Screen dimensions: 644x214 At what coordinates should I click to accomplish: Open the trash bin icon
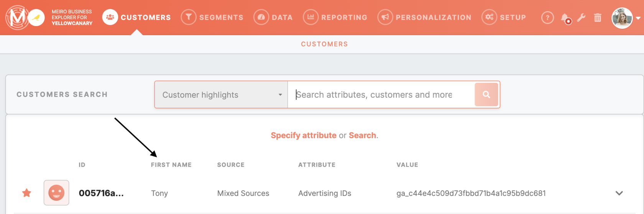pos(598,18)
